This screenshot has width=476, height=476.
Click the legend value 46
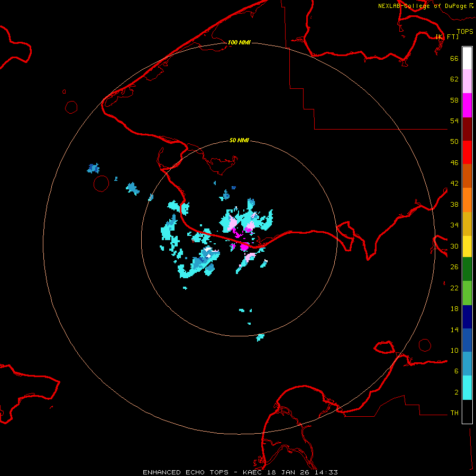(x=454, y=163)
